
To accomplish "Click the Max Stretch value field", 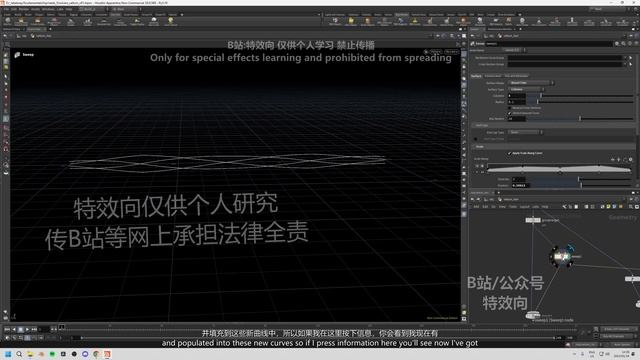I will coord(516,119).
